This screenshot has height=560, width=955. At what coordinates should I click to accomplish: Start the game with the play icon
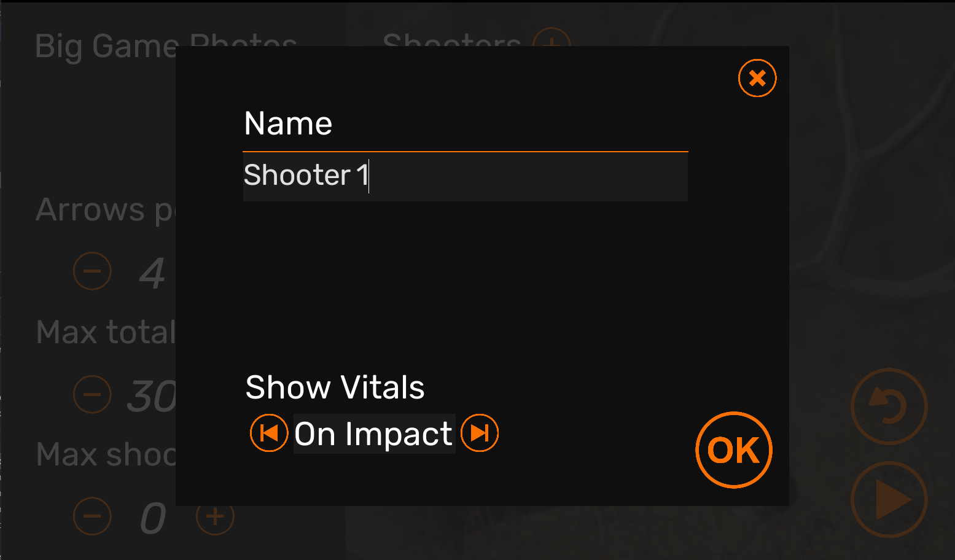pos(889,499)
